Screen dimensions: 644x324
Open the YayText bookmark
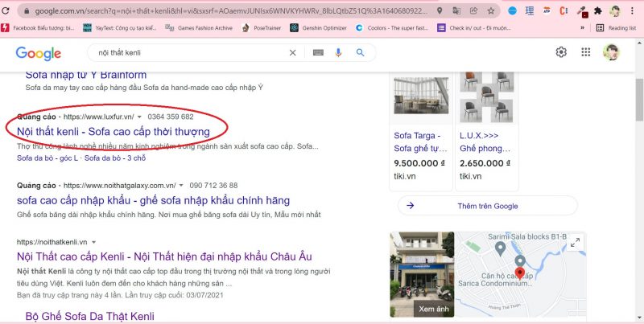tap(119, 28)
